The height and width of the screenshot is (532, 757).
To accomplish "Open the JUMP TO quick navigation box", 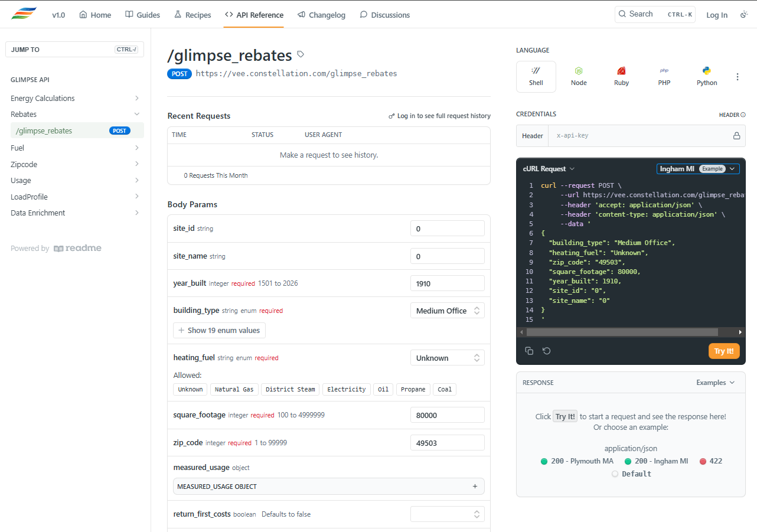I will pos(74,50).
